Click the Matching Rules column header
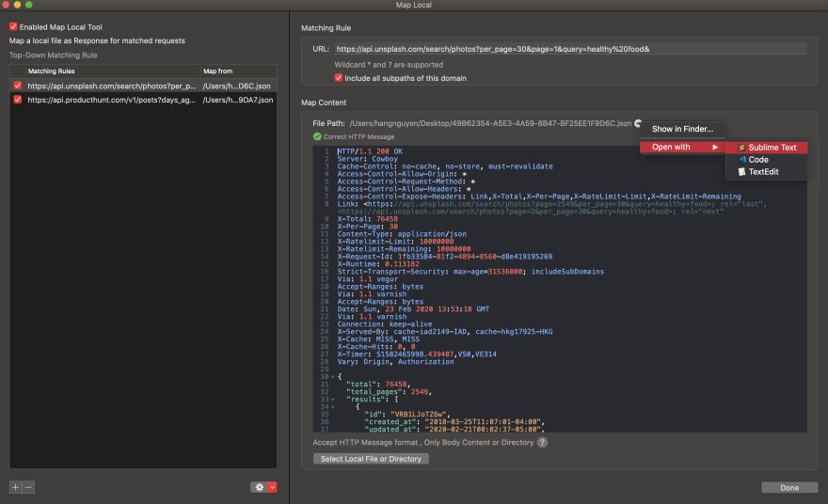828x504 pixels. 51,71
